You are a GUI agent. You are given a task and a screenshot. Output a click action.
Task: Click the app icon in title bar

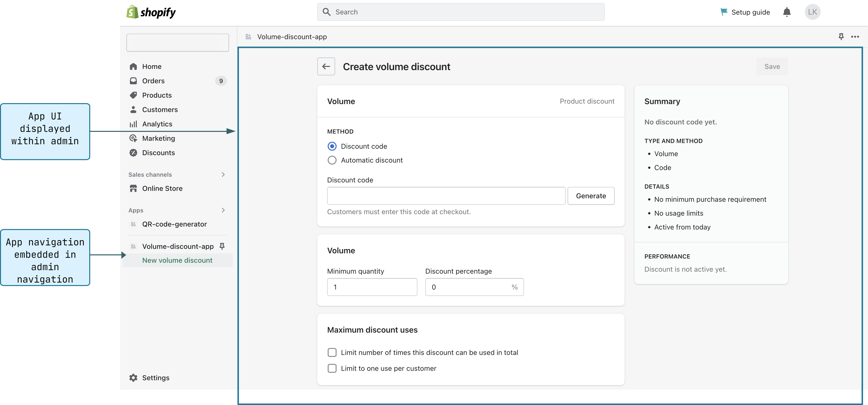tap(248, 37)
